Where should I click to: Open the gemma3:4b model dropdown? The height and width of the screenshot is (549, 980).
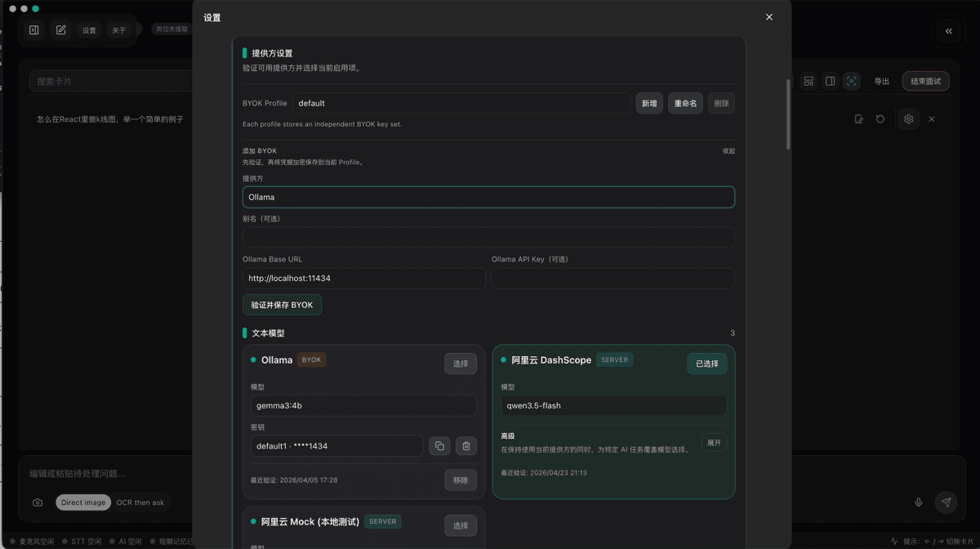pos(363,405)
